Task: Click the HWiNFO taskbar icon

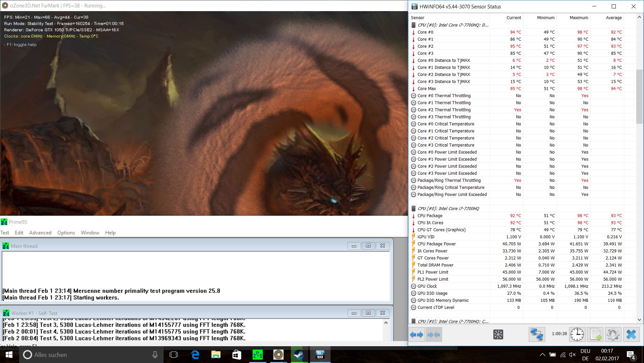Action: (x=320, y=355)
